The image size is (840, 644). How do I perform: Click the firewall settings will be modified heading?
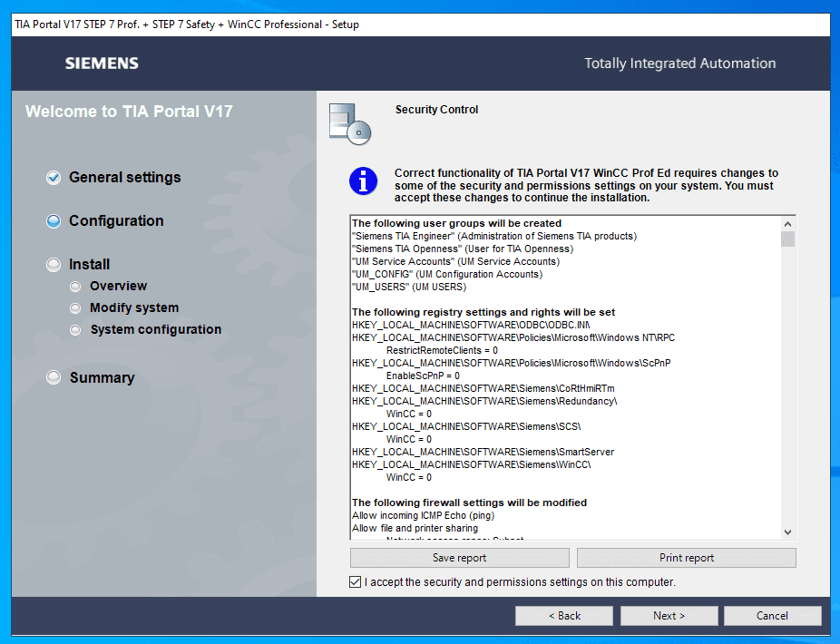469,503
